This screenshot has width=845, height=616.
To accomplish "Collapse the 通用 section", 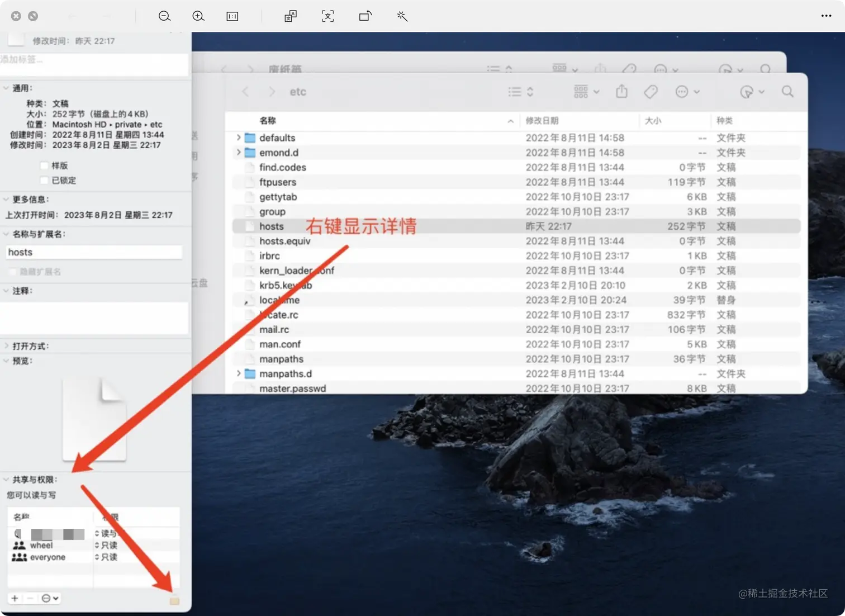I will [x=6, y=88].
